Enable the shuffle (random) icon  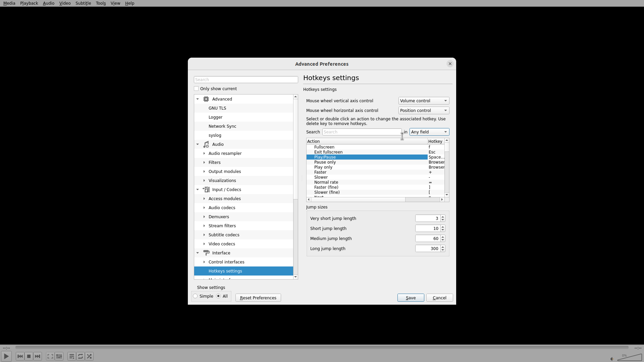coord(89,356)
